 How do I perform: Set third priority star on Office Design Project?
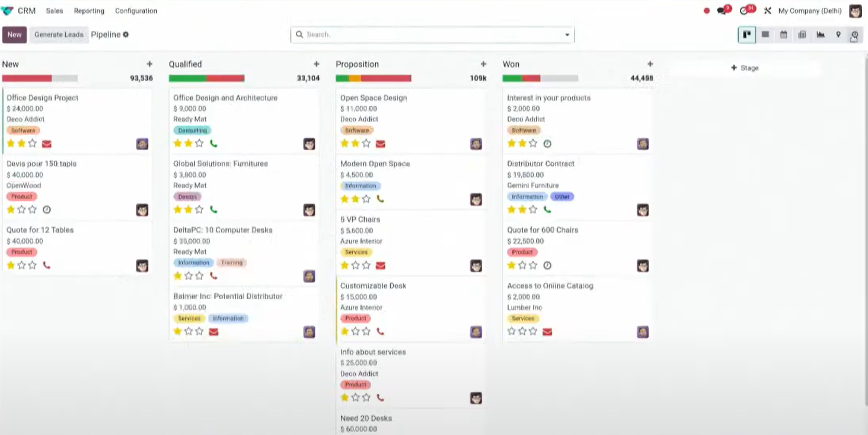click(32, 144)
